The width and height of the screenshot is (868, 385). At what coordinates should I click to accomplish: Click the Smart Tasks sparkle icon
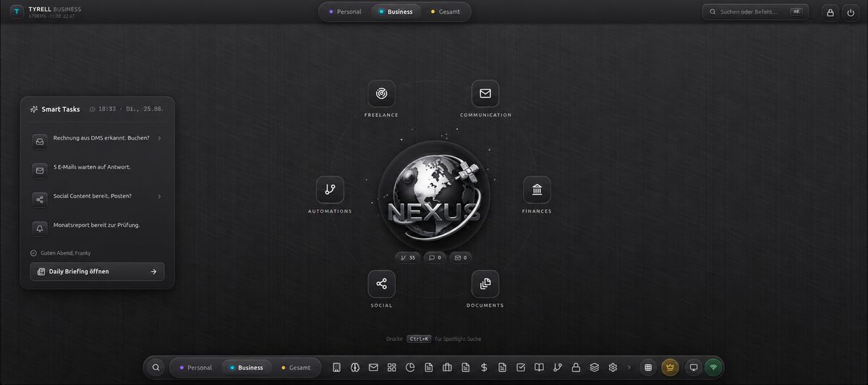point(34,109)
